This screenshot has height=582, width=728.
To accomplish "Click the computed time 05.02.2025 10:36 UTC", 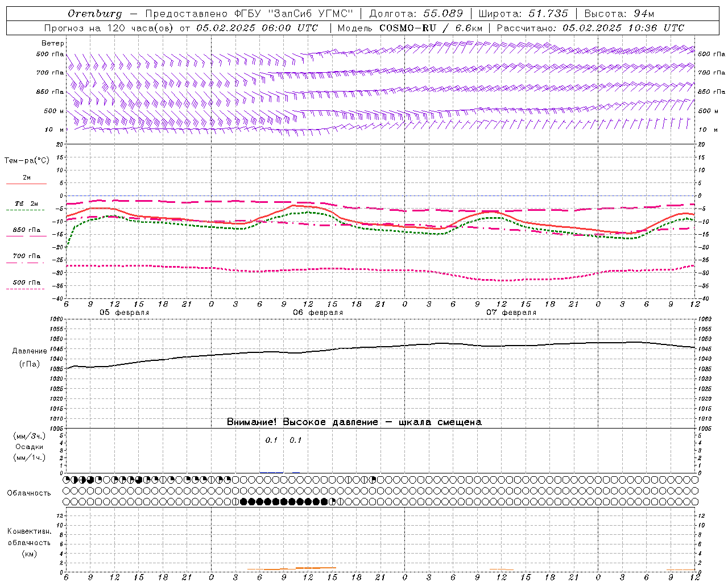I will (x=623, y=28).
